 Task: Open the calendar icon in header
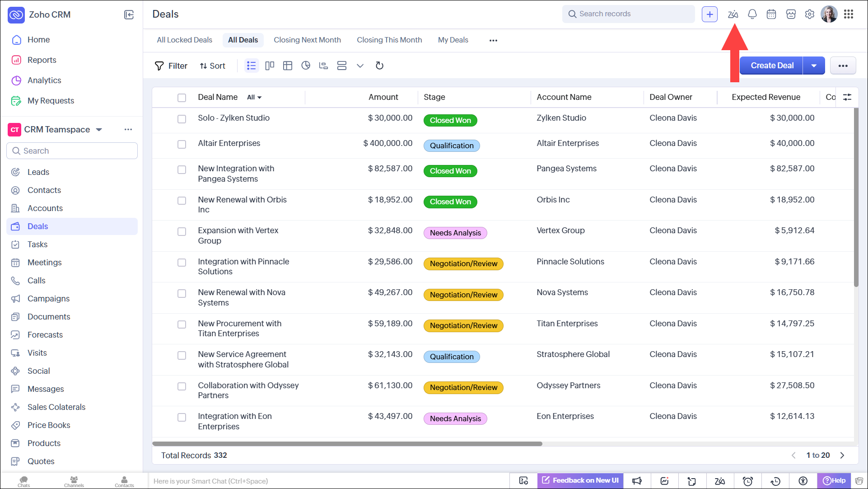tap(771, 14)
